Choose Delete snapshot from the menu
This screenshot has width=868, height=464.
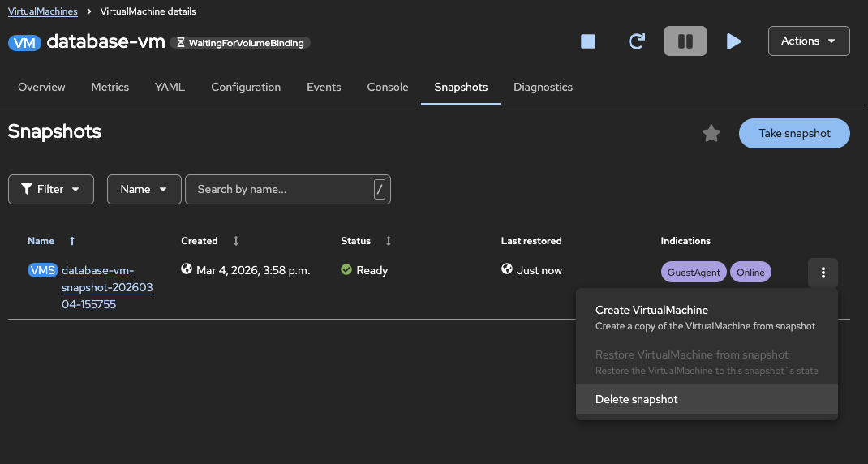click(707, 399)
